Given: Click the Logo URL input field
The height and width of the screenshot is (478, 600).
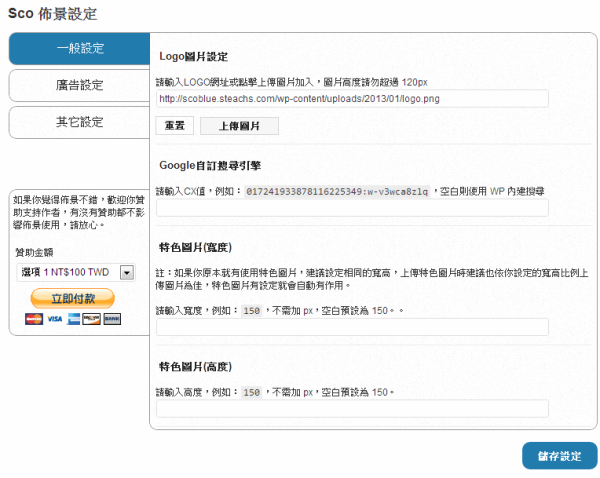Looking at the screenshot, I should tap(352, 99).
